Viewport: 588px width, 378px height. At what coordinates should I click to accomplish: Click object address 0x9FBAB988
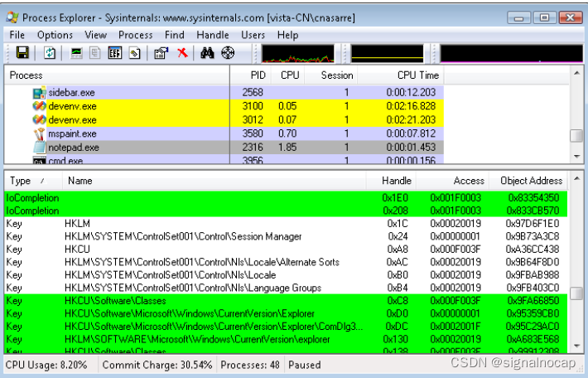tap(533, 275)
